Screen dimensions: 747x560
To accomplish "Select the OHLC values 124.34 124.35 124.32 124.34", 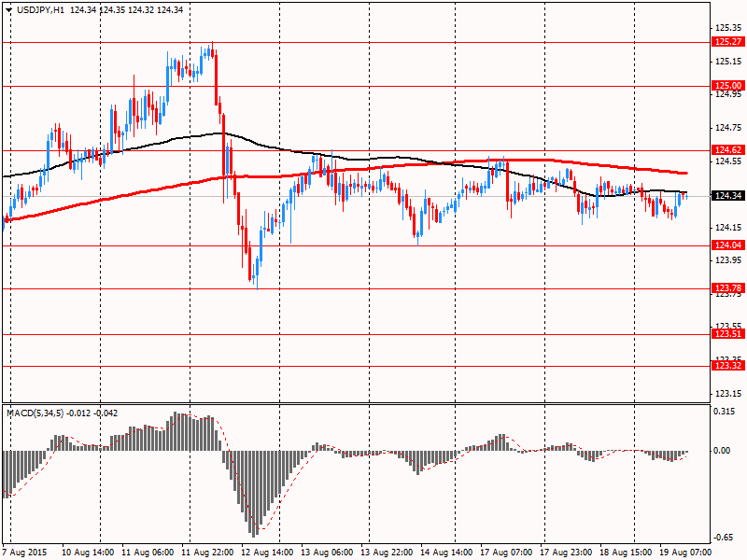I will [126, 10].
